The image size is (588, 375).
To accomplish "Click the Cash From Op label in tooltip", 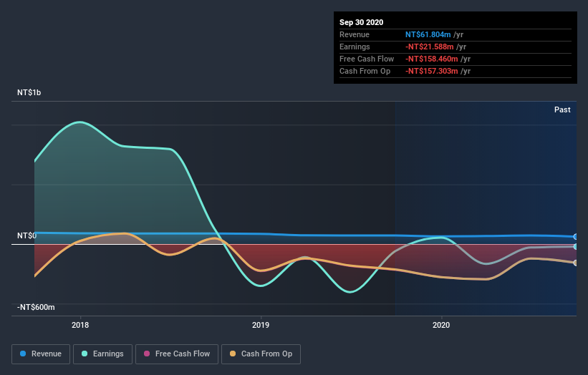I will [x=365, y=71].
